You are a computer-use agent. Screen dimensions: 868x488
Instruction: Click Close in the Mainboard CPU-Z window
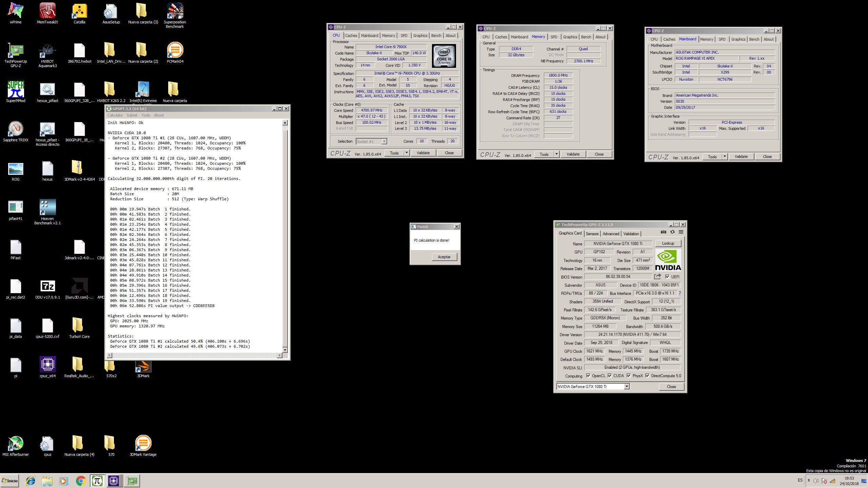767,157
